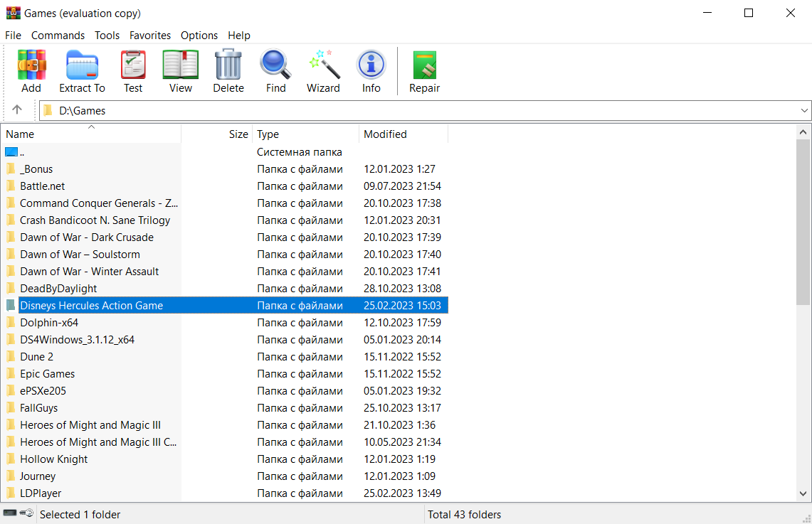Click the folder icon next to Journey
Screen dimensions: 812x524
point(11,476)
